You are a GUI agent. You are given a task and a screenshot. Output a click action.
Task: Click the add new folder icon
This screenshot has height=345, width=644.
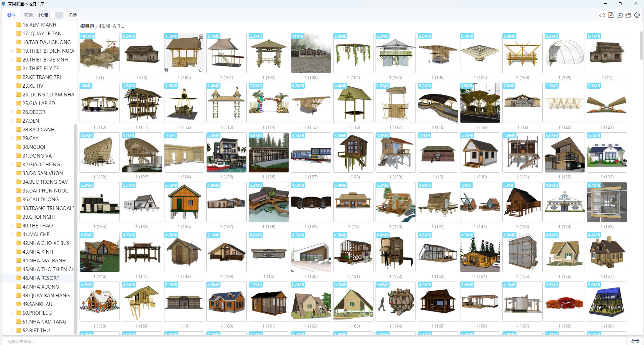[620, 15]
